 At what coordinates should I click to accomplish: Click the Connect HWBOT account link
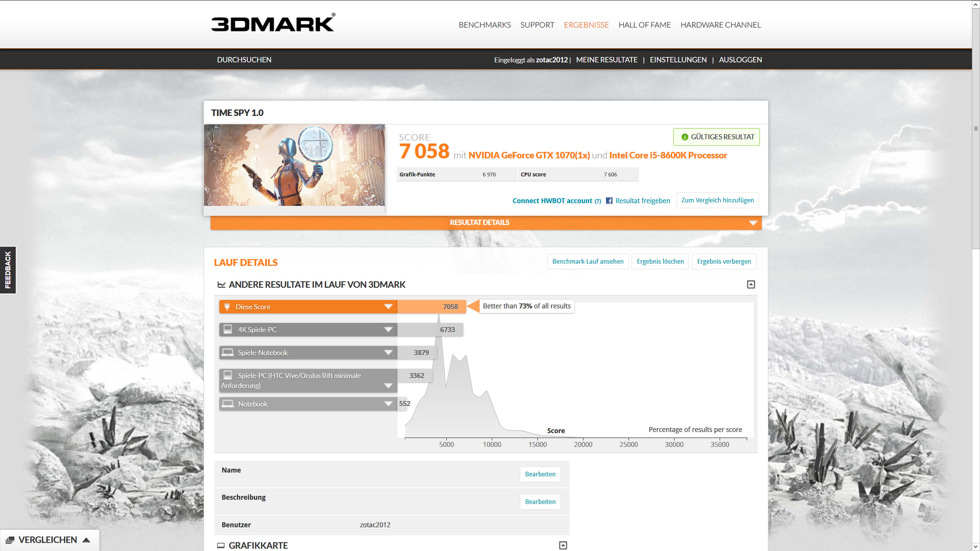pos(552,201)
